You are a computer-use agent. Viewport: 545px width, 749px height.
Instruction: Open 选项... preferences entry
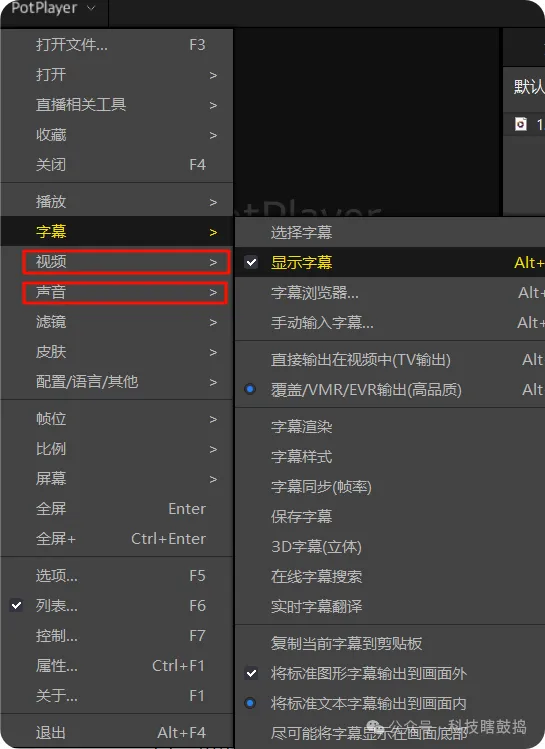point(117,576)
